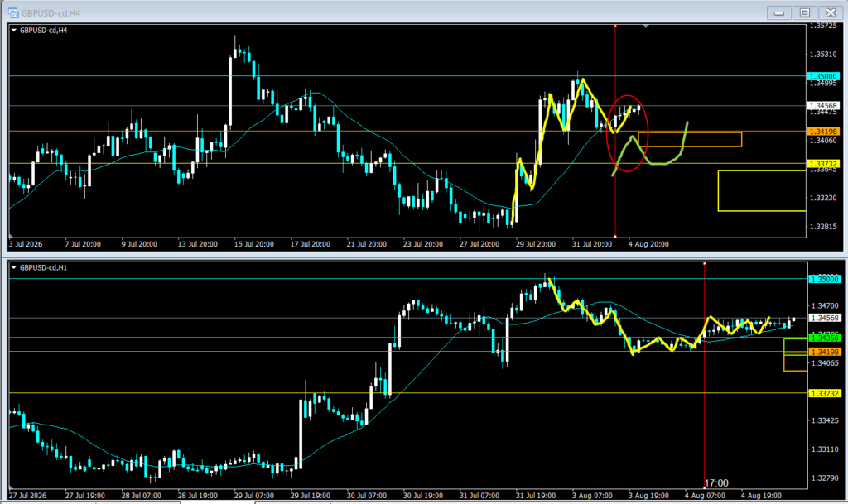
Task: Click the 1.34700 value on H1 price scale
Action: coord(825,305)
